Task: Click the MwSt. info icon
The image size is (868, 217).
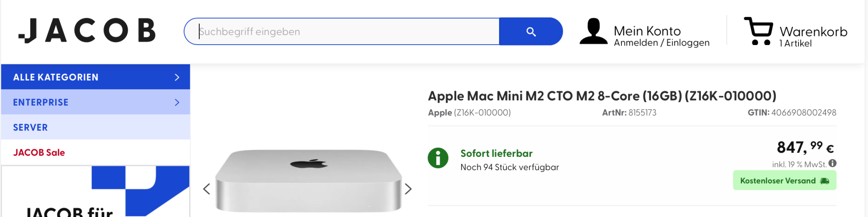Action: click(832, 163)
